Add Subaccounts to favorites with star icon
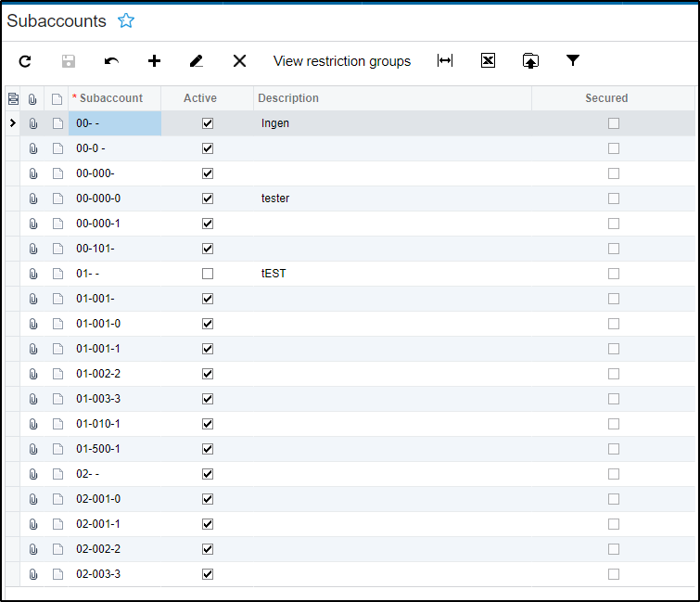Screen dimensions: 700x602 [x=126, y=20]
